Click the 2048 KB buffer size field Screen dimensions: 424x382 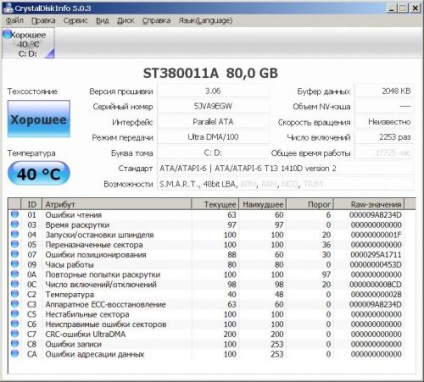384,91
